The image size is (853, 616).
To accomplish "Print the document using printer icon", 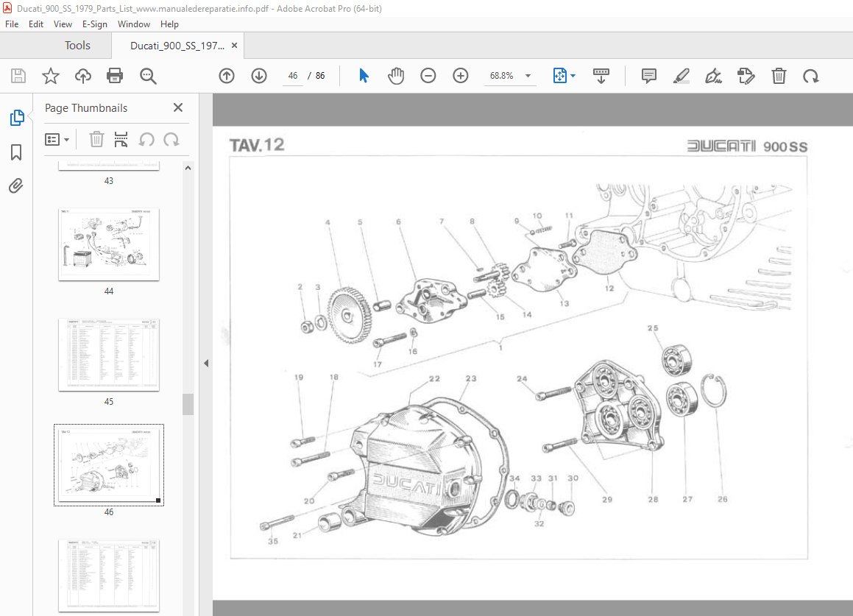I will tap(115, 76).
